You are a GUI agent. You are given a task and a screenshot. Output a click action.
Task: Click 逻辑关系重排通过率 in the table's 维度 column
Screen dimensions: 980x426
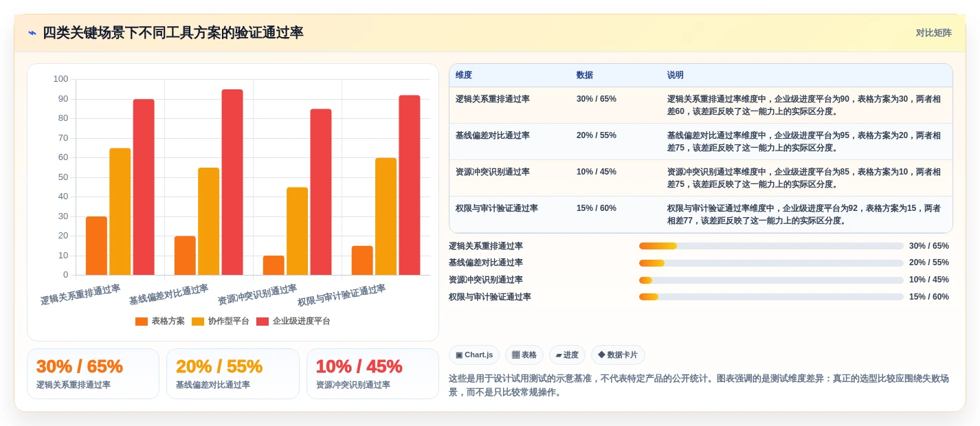[x=493, y=99]
